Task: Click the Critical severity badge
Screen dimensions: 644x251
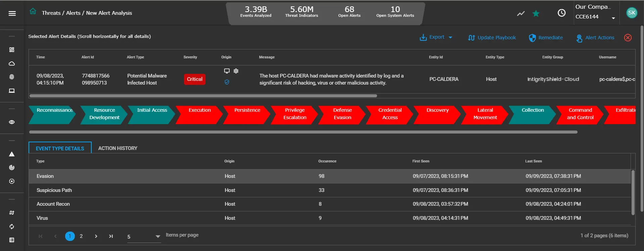Action: 195,79
